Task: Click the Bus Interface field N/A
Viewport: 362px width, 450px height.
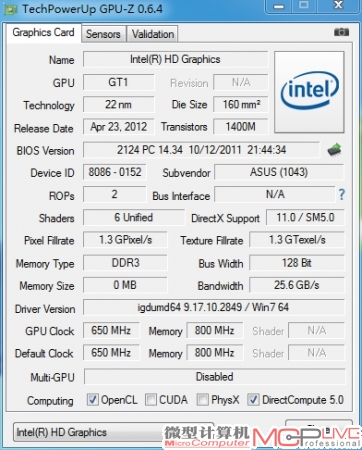Action: pos(275,194)
